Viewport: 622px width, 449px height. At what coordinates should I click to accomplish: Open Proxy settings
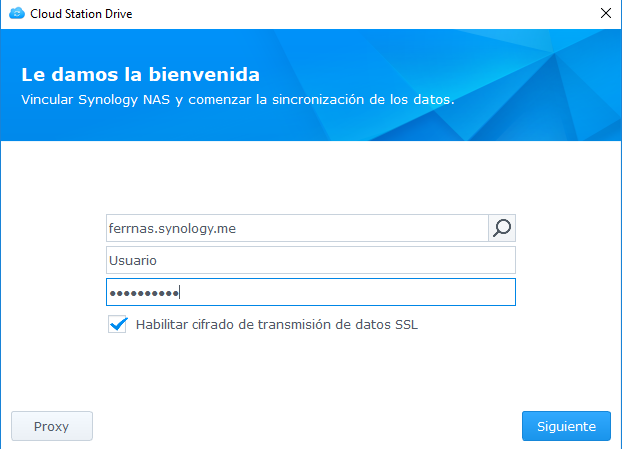click(x=52, y=426)
